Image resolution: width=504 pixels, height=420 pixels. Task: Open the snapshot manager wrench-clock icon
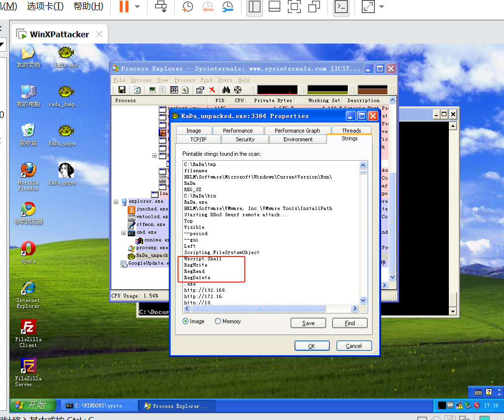click(227, 6)
